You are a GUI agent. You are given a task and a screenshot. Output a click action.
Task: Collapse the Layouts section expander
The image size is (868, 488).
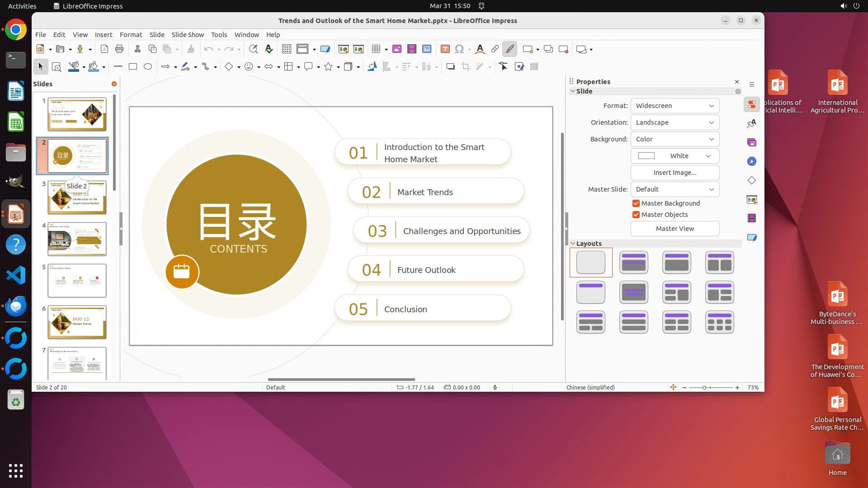tap(573, 244)
